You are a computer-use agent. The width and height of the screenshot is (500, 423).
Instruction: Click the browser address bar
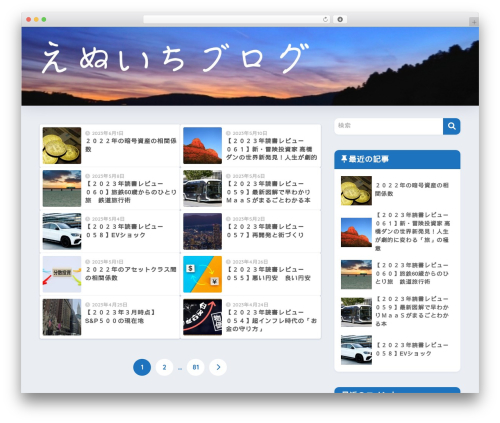pyautogui.click(x=236, y=20)
